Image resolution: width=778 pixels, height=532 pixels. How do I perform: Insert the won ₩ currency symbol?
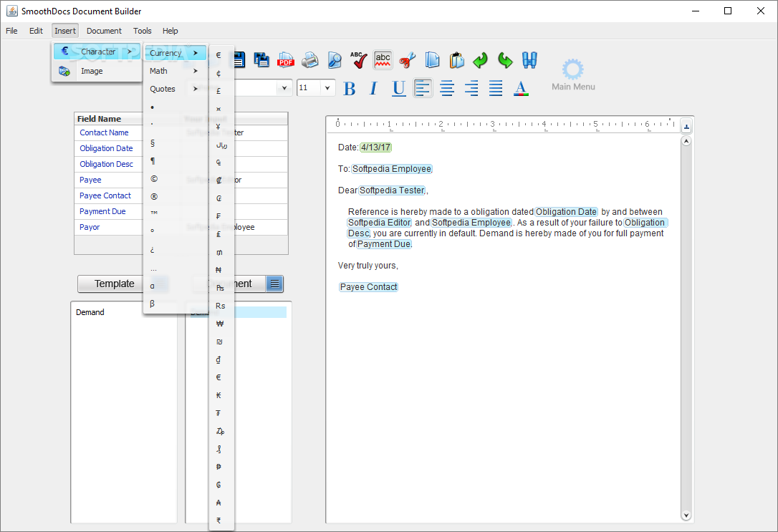coord(220,324)
